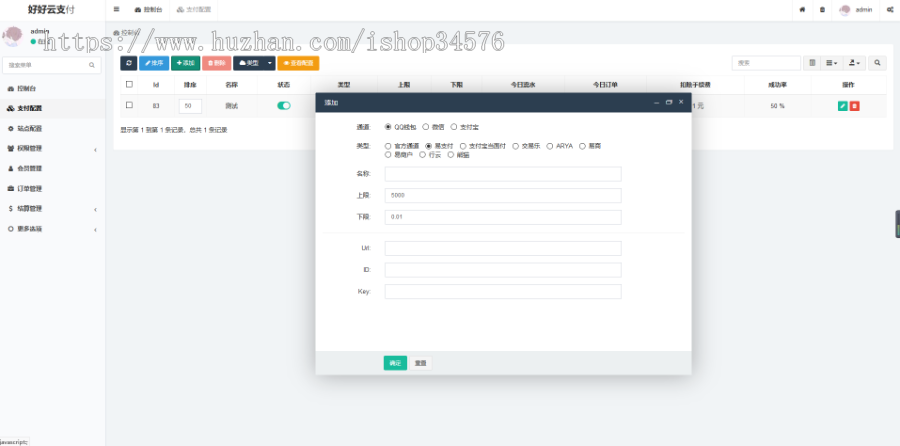The height and width of the screenshot is (446, 900).
Task: Expand the 更多选项 sidebar menu
Action: click(52, 229)
